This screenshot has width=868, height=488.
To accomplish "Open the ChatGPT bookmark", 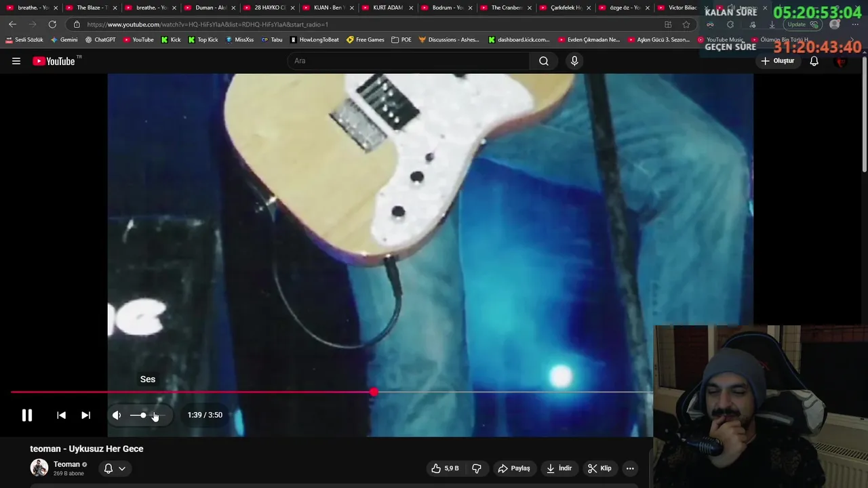I will 100,40.
